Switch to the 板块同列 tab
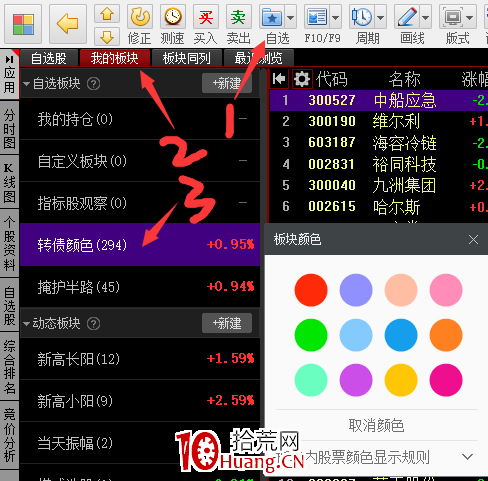 tap(187, 58)
